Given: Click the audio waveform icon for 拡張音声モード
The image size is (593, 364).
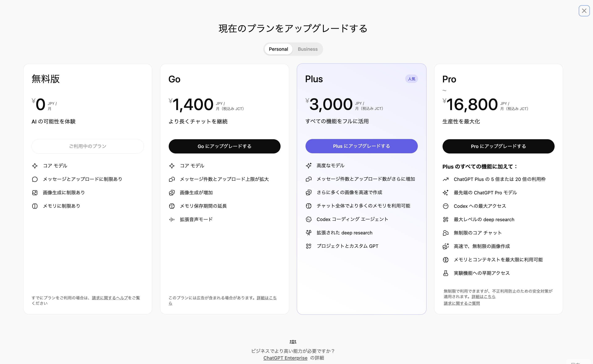Looking at the screenshot, I should tap(172, 219).
